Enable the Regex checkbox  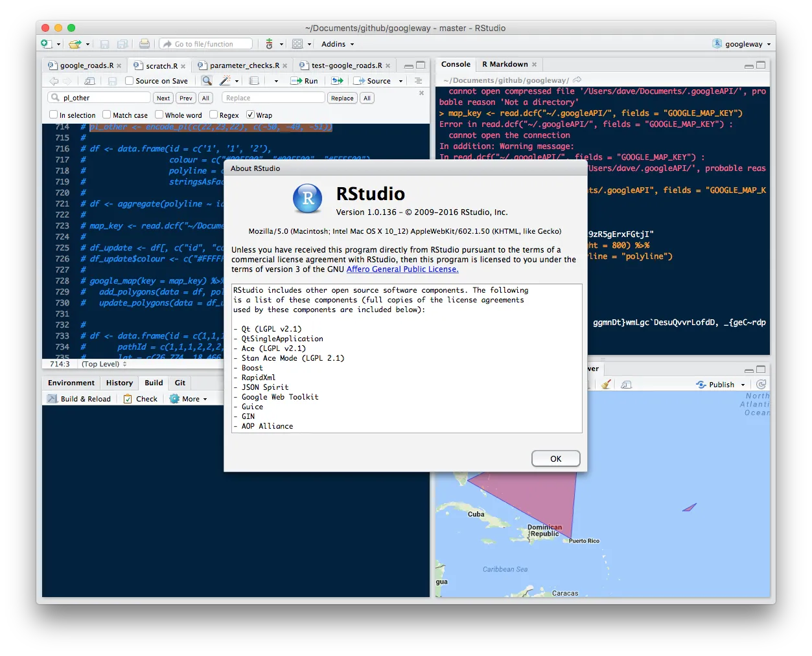(x=214, y=115)
